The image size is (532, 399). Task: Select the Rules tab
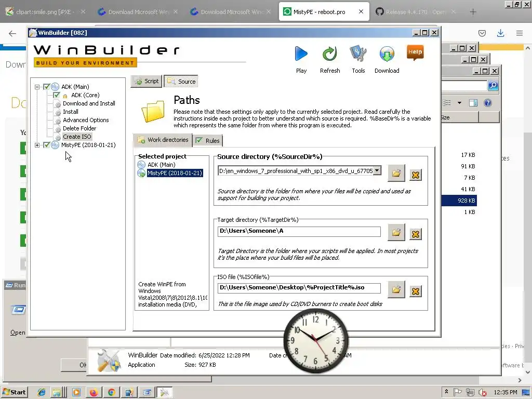pyautogui.click(x=208, y=140)
